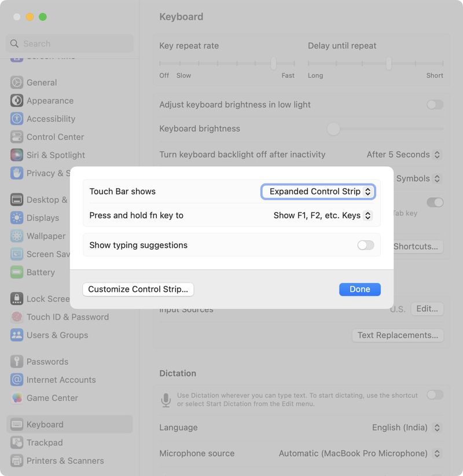Adjust the Keyboard brightness slider

(385, 129)
